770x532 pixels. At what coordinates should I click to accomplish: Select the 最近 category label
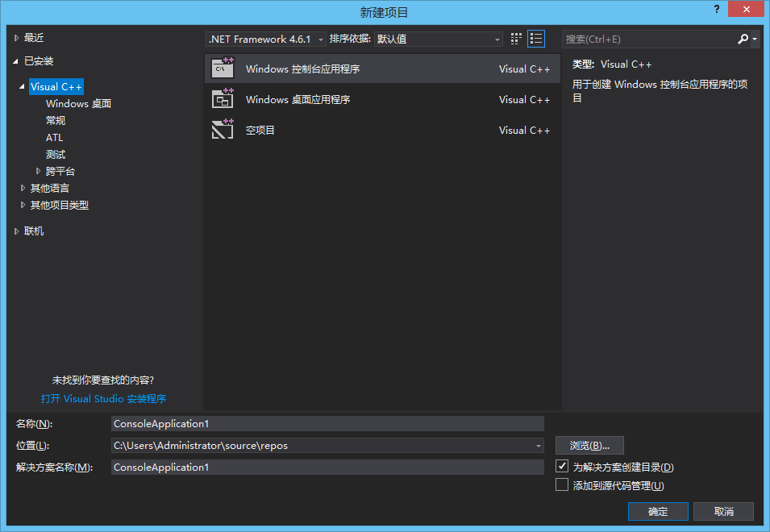(x=34, y=38)
